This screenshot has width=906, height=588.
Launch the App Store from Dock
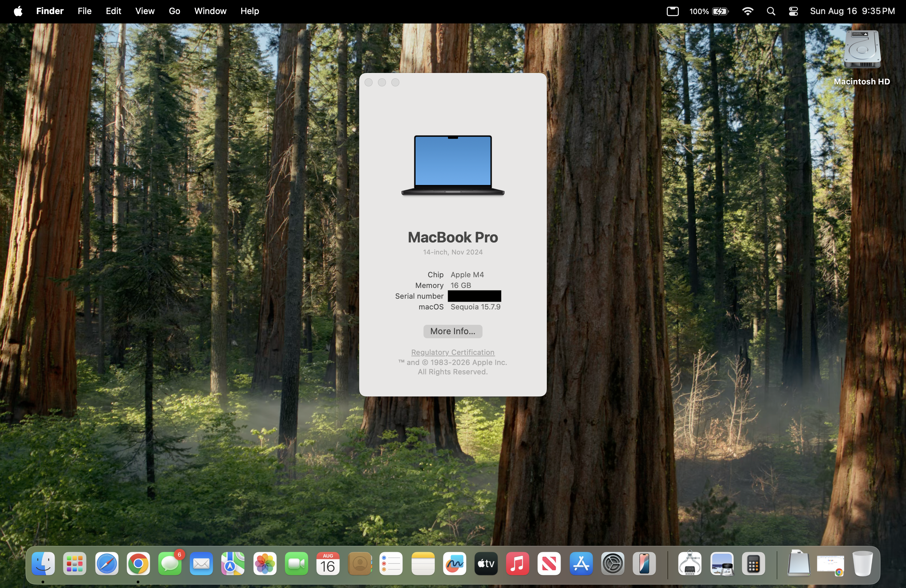tap(581, 563)
